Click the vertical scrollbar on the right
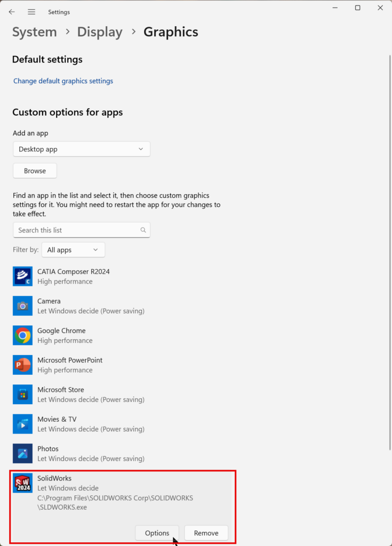The width and height of the screenshot is (392, 546). tap(389, 252)
